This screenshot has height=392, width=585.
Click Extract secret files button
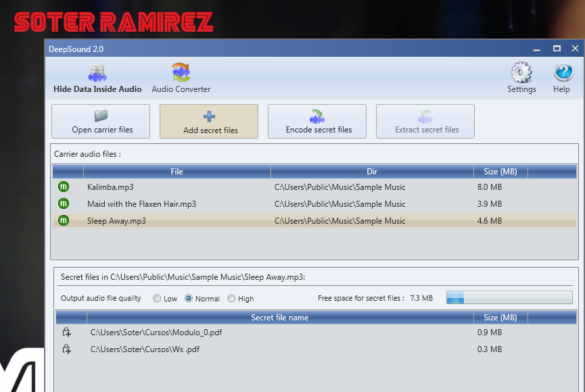425,122
